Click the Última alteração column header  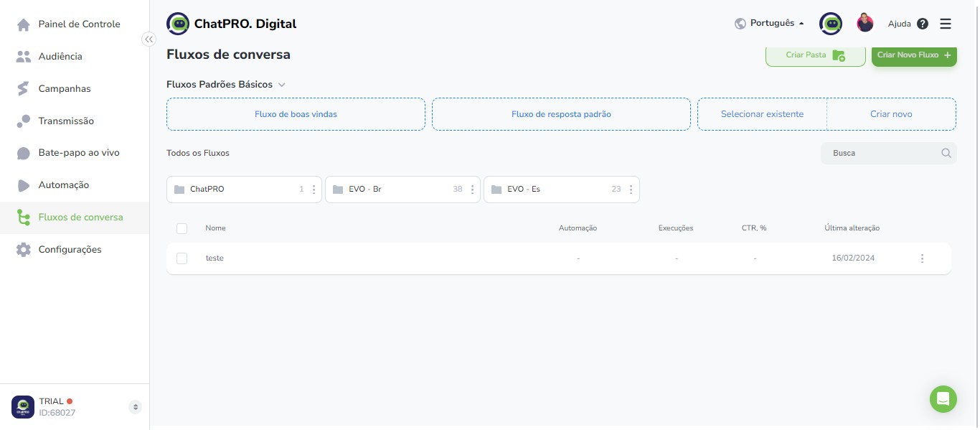point(852,228)
